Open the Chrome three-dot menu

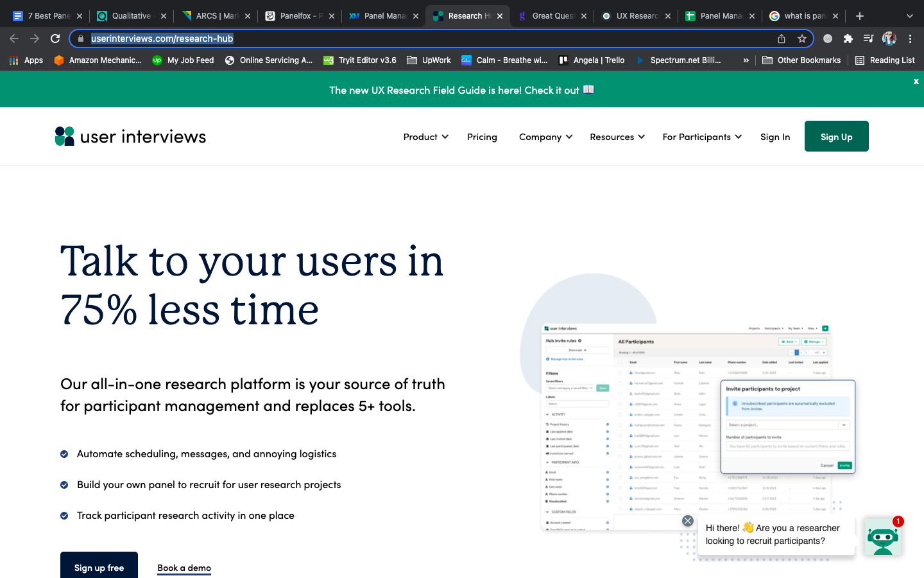coord(910,39)
